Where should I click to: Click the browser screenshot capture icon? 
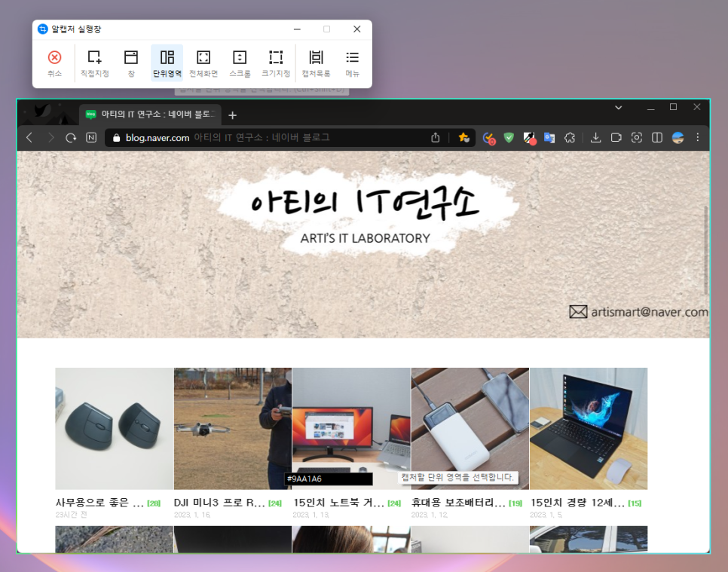point(637,137)
